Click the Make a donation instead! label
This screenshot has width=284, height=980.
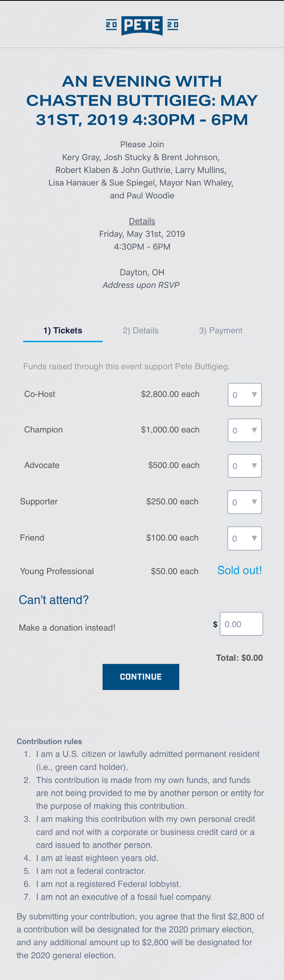(67, 628)
